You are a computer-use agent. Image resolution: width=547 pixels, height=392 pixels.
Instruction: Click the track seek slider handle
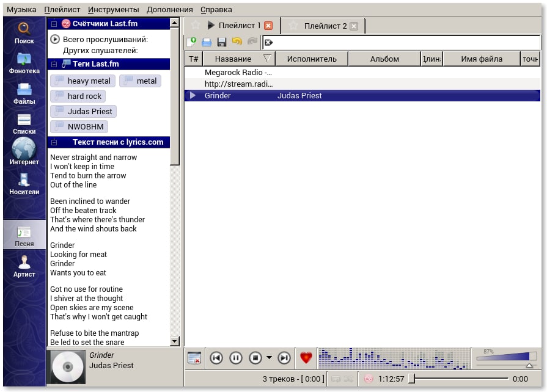tap(412, 379)
